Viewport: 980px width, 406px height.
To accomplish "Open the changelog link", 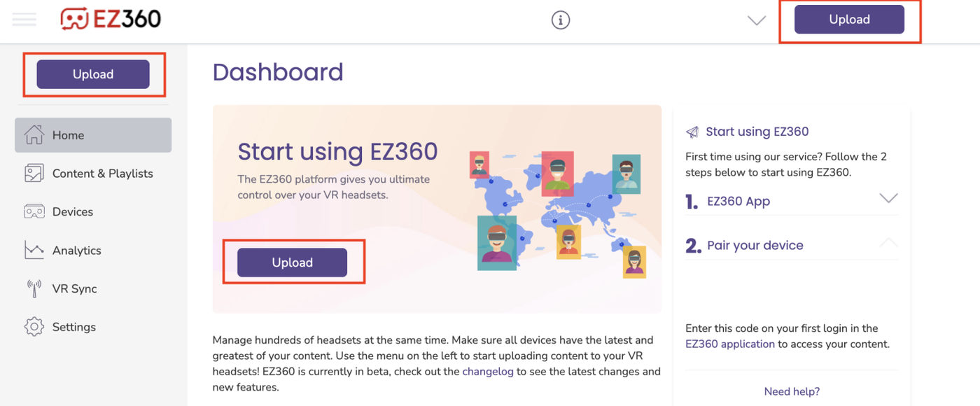I will click(489, 372).
